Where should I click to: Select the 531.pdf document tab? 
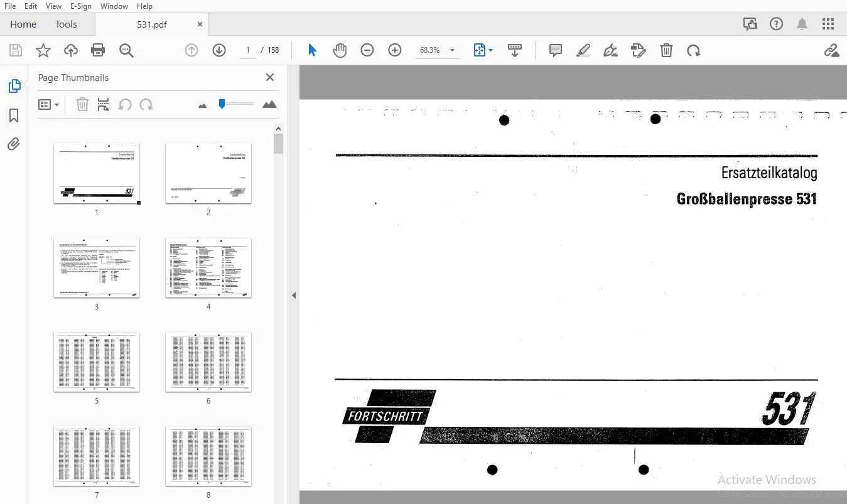point(152,24)
